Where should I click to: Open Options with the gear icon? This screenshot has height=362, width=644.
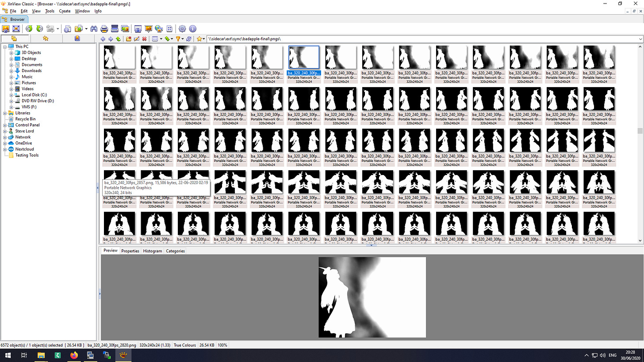click(182, 29)
